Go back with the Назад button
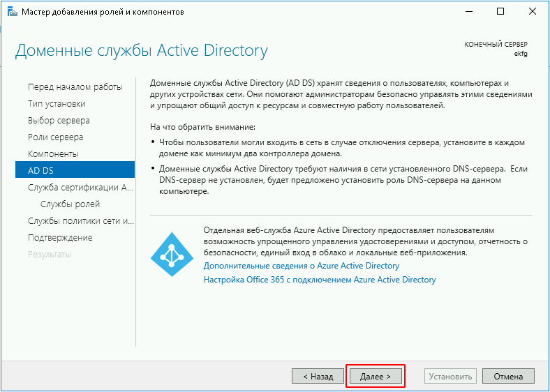The width and height of the screenshot is (550, 392). point(318,376)
